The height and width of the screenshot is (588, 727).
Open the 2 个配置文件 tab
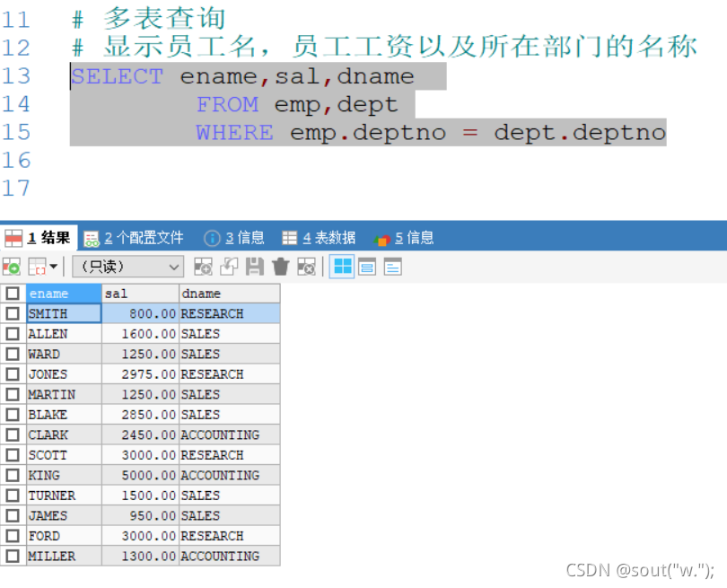(134, 238)
